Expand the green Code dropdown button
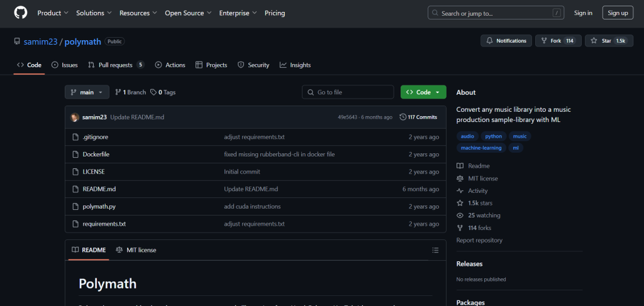 pyautogui.click(x=423, y=92)
